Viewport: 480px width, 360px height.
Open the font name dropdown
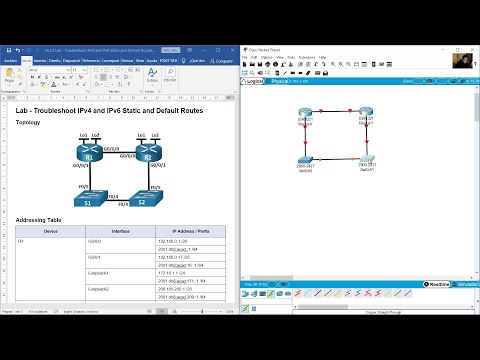click(68, 70)
